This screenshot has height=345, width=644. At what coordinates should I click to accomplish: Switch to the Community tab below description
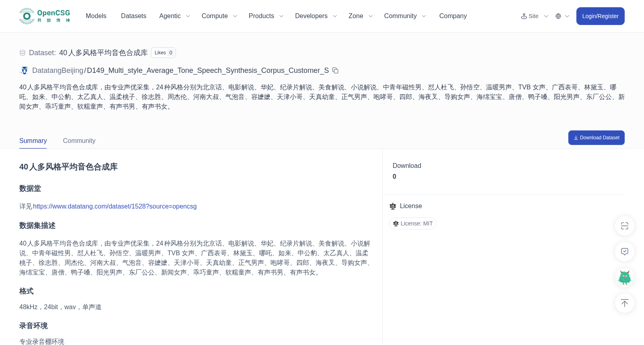click(79, 141)
